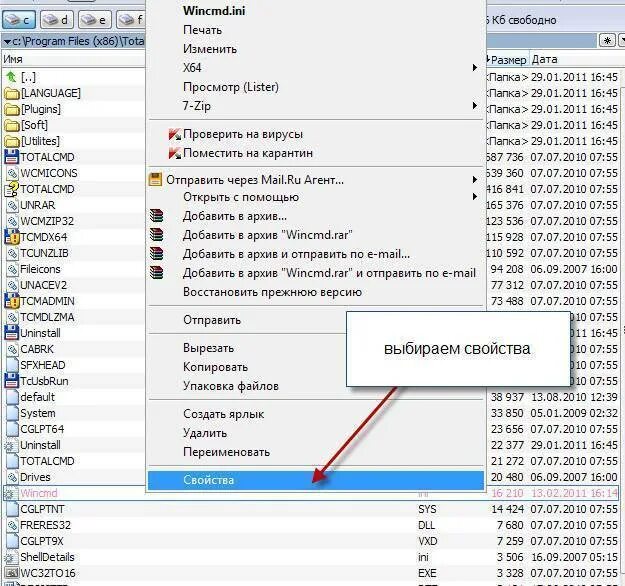
Task: Expand Открыть с помощью submenu arrow
Action: [474, 197]
